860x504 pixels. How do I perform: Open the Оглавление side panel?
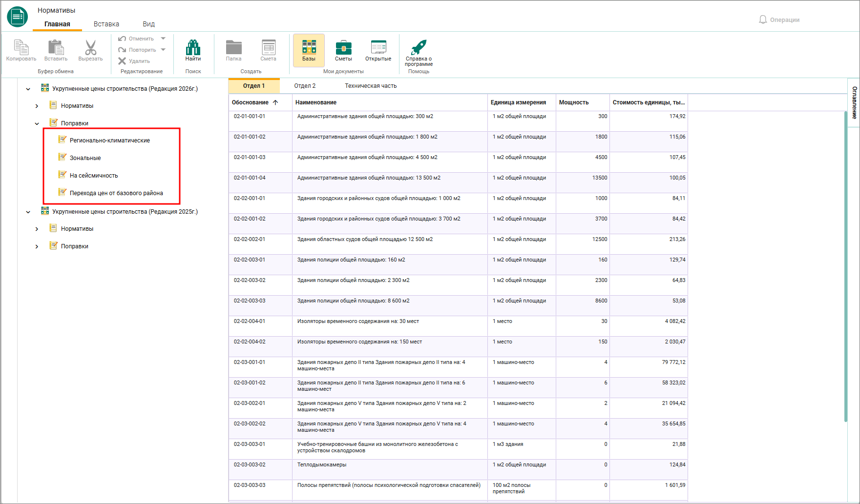[854, 103]
